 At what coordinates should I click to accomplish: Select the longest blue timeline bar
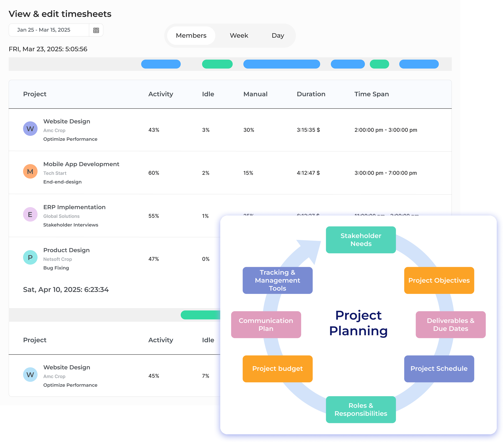coord(282,64)
